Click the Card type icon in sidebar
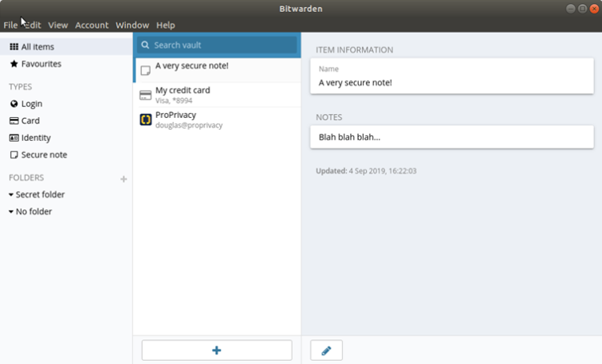 (x=14, y=121)
